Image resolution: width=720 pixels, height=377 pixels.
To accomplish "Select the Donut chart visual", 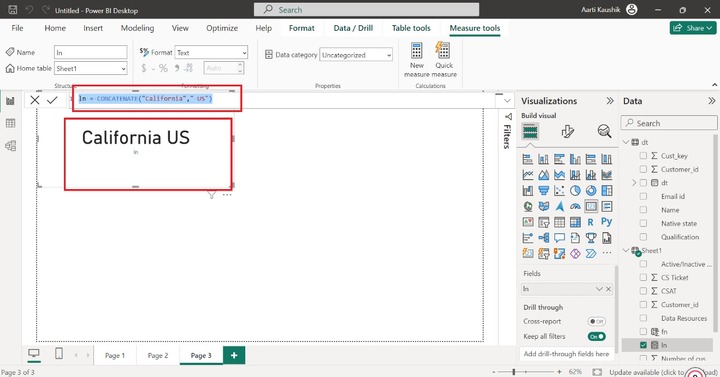I will [591, 190].
